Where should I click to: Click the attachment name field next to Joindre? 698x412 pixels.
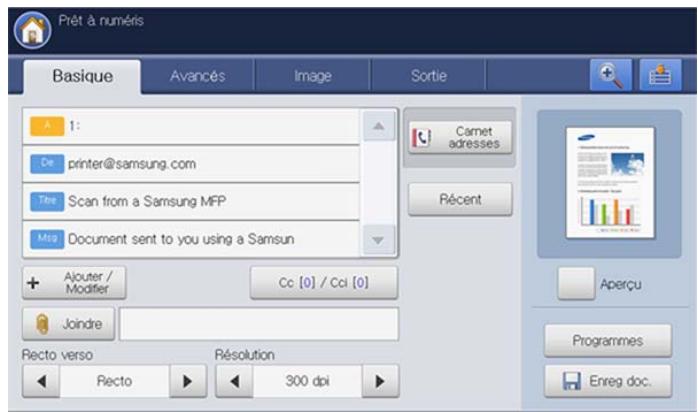tap(259, 324)
